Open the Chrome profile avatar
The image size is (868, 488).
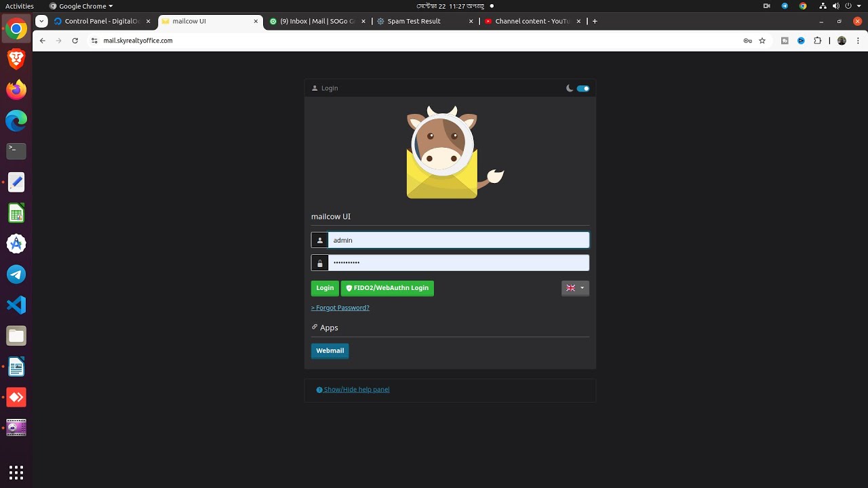pos(842,41)
